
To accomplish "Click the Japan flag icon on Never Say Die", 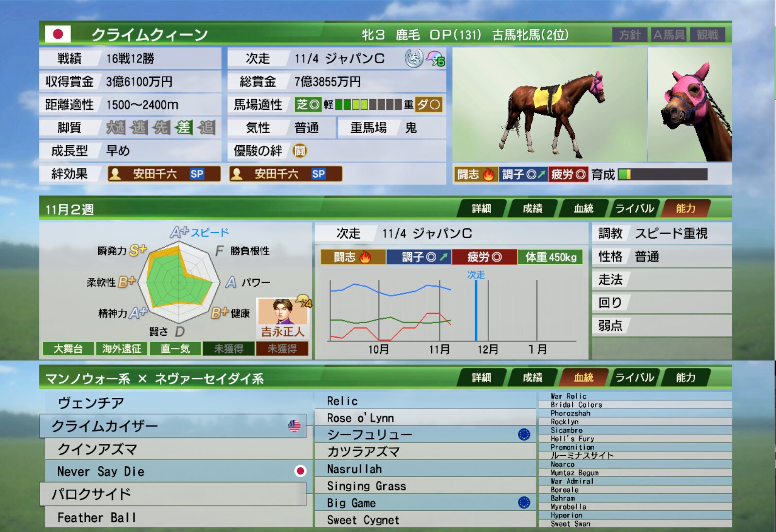I will coord(300,471).
